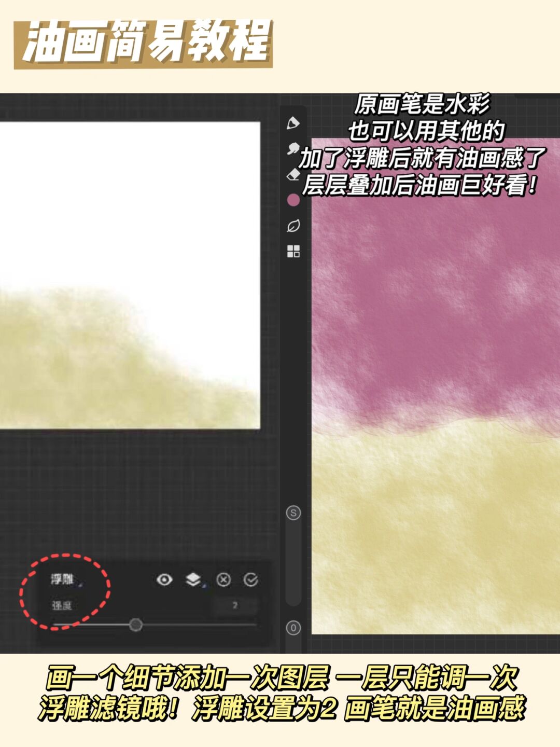Open the pink color swatch
Image resolution: width=560 pixels, height=747 pixels.
(293, 200)
